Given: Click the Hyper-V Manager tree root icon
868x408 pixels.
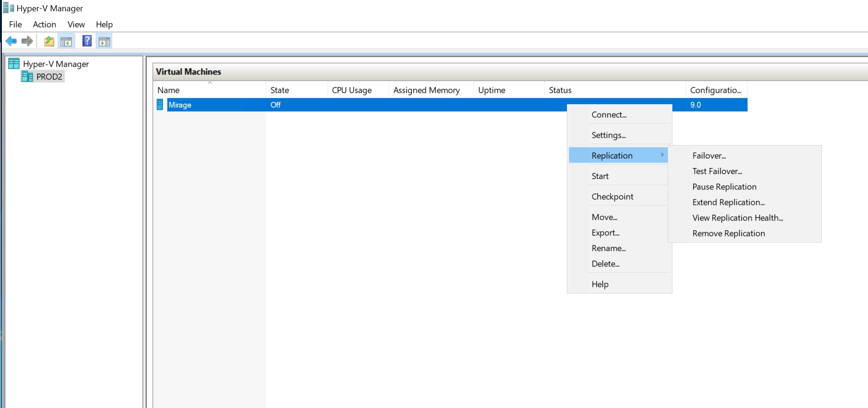Looking at the screenshot, I should pyautogui.click(x=14, y=64).
